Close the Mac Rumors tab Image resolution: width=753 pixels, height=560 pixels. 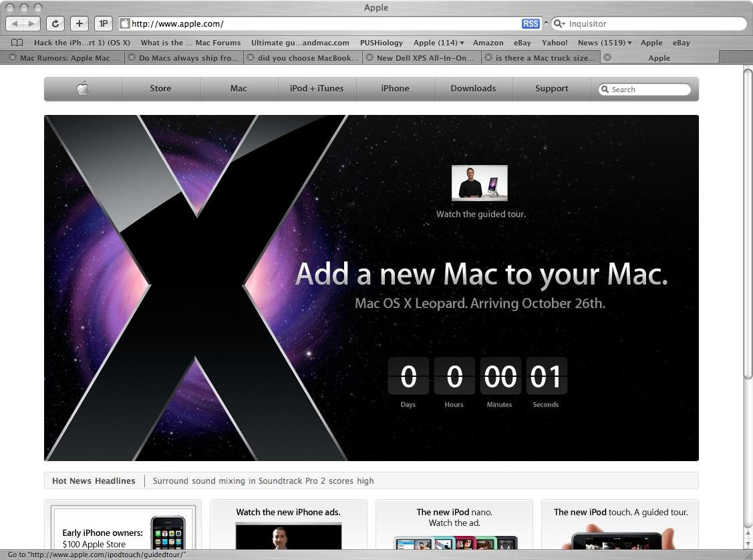click(13, 57)
